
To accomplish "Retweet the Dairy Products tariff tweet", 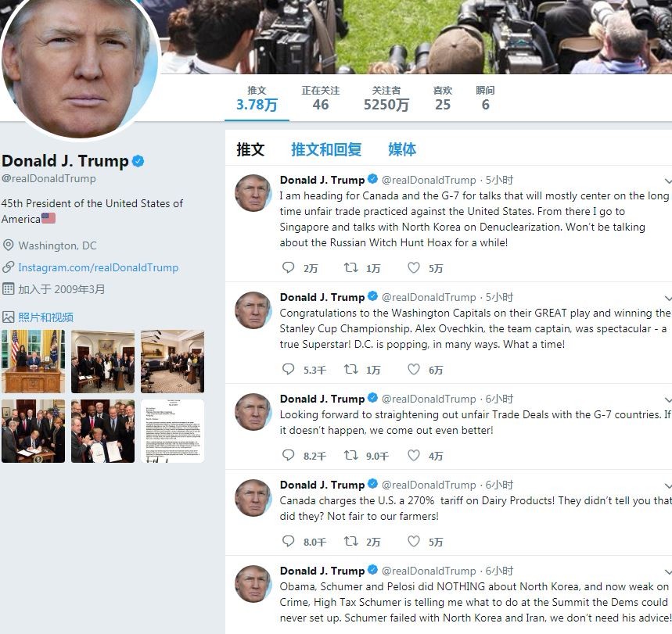I will click(x=351, y=542).
